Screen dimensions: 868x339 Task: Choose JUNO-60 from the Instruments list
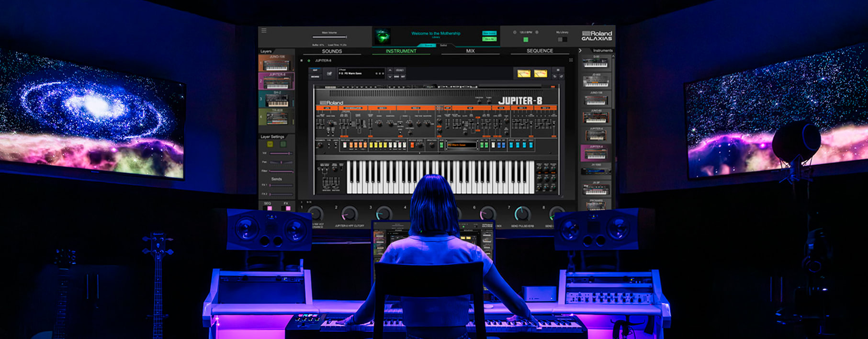click(596, 117)
